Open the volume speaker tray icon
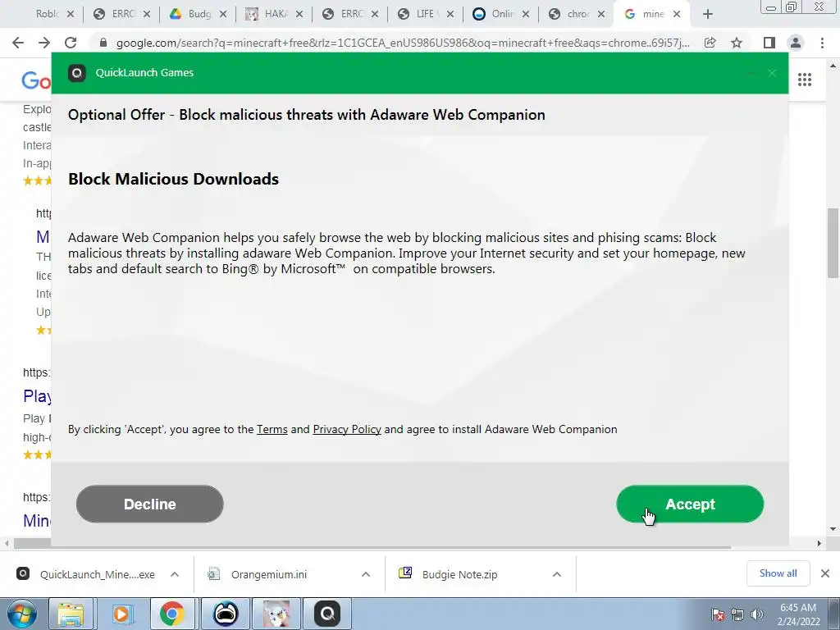Viewport: 840px width, 630px height. tap(757, 614)
